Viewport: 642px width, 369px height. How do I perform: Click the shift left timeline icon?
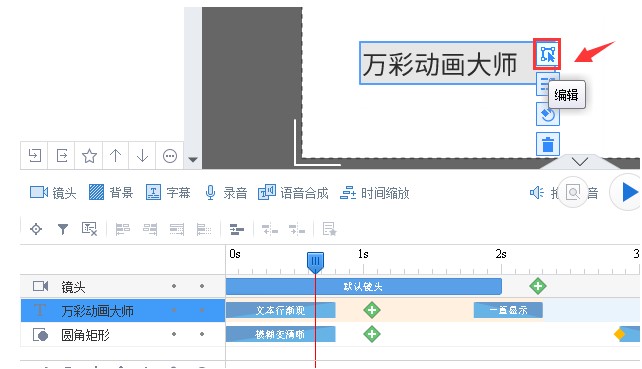[x=270, y=229]
